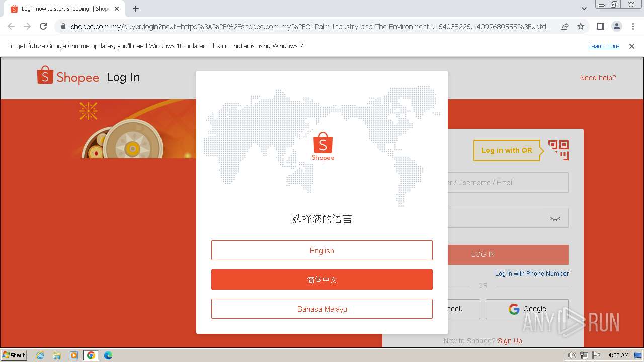Image resolution: width=644 pixels, height=362 pixels.
Task: Bookmark this page with star
Action: 581,26
